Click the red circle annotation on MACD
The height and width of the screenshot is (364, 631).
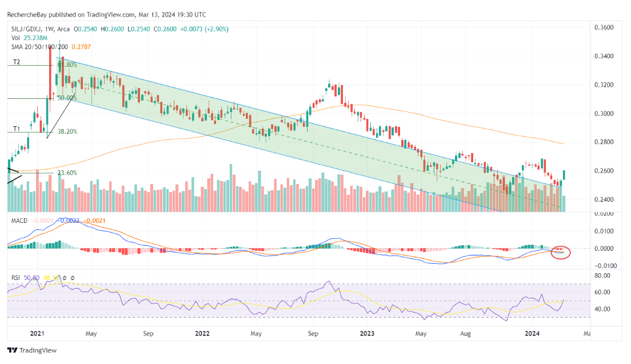click(561, 251)
